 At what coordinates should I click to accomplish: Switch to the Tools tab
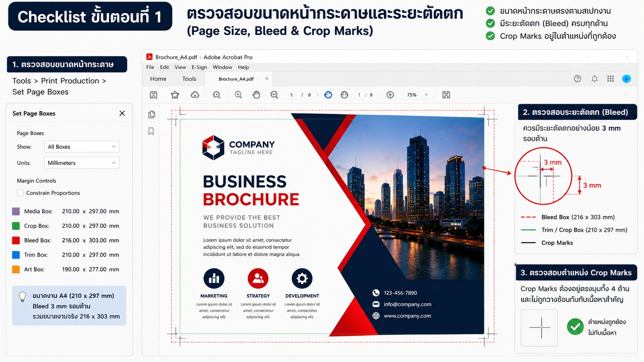[189, 79]
